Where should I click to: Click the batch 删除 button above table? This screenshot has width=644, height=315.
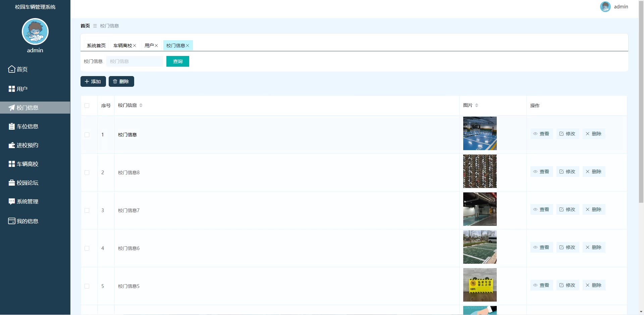[x=121, y=81]
